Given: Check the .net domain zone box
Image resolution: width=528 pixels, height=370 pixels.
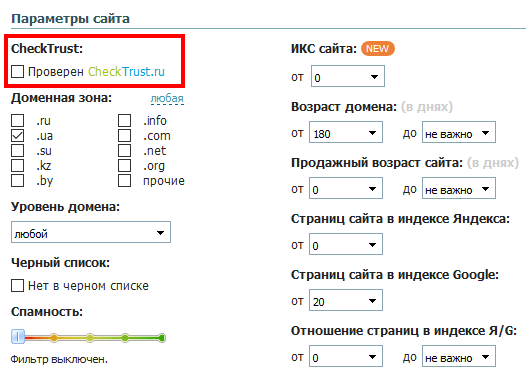Looking at the screenshot, I should tap(125, 150).
